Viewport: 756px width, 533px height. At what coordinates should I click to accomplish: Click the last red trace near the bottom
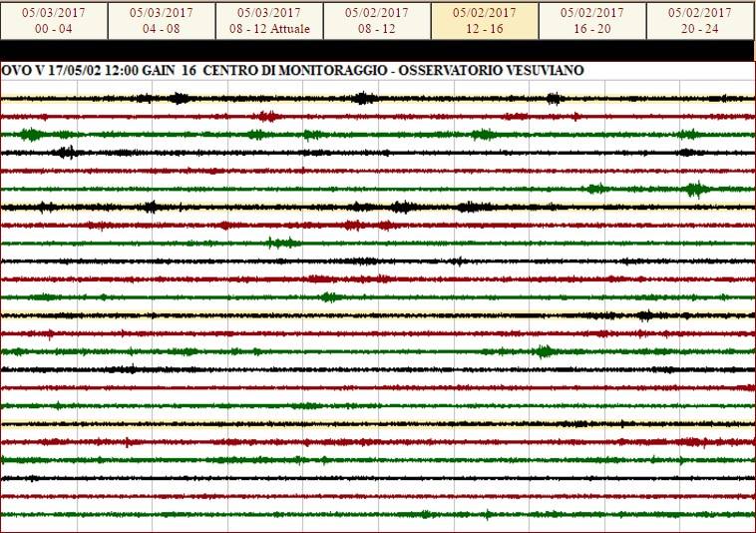coord(378,497)
